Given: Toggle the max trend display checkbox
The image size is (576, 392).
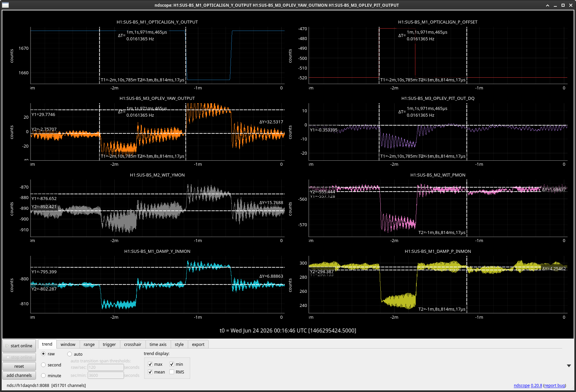Looking at the screenshot, I should [150, 364].
